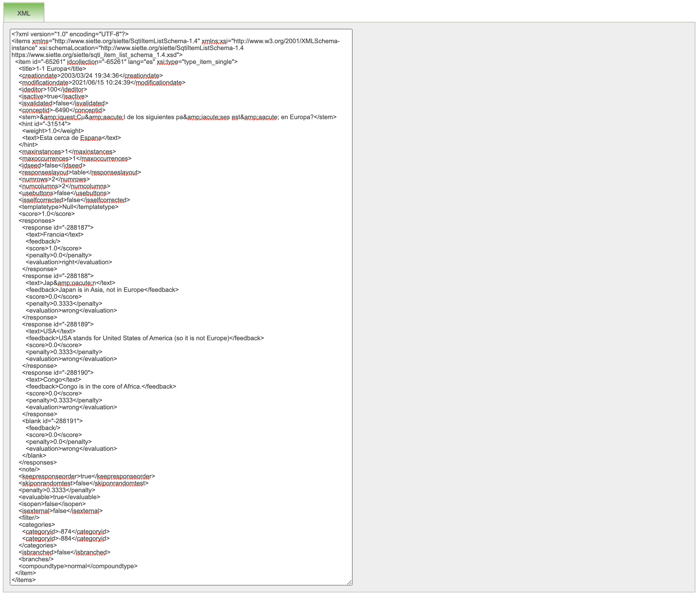The height and width of the screenshot is (597, 700).
Task: Click the templatetype 'Null' line
Action: pos(69,207)
